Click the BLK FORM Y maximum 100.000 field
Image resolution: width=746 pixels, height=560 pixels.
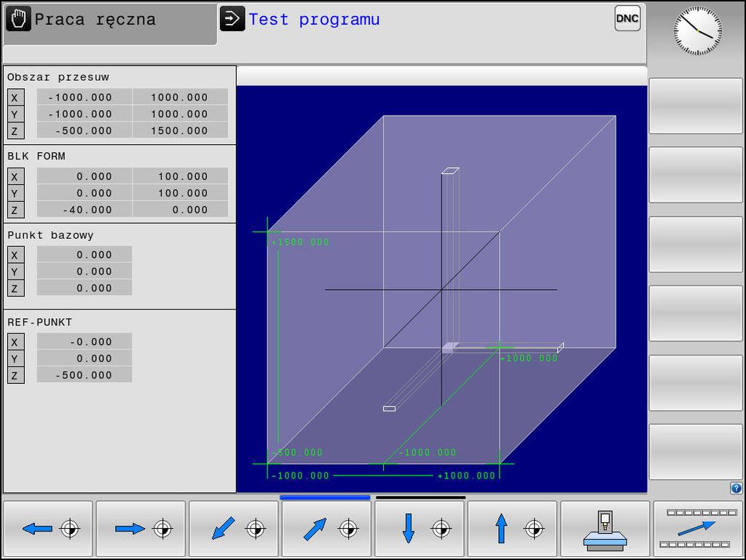coord(181,192)
